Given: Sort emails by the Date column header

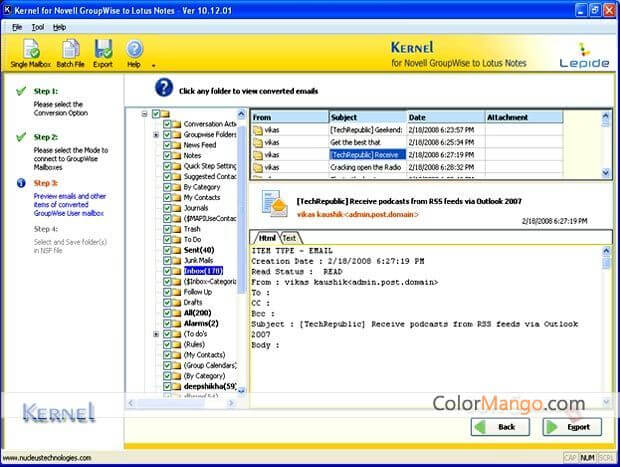Looking at the screenshot, I should [446, 117].
